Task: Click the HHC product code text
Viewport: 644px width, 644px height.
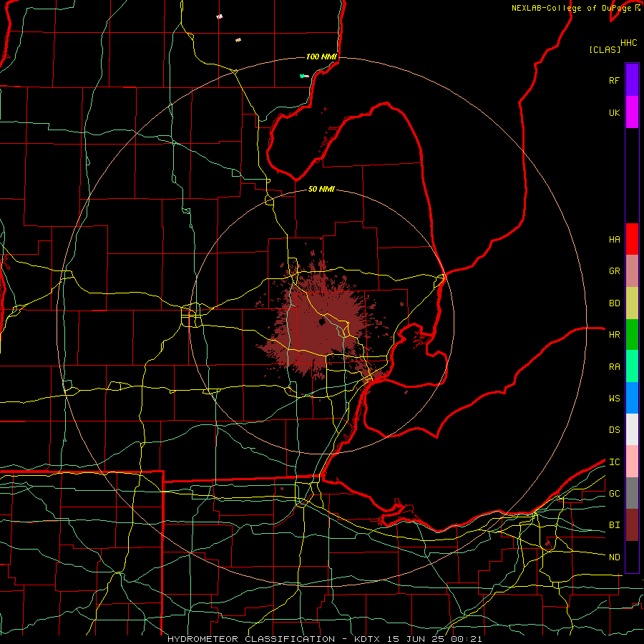Action: coord(628,43)
